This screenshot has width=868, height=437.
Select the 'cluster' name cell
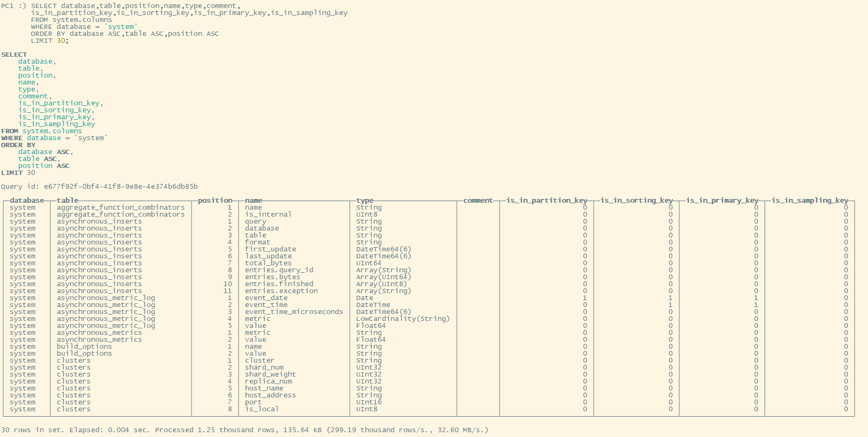260,361
